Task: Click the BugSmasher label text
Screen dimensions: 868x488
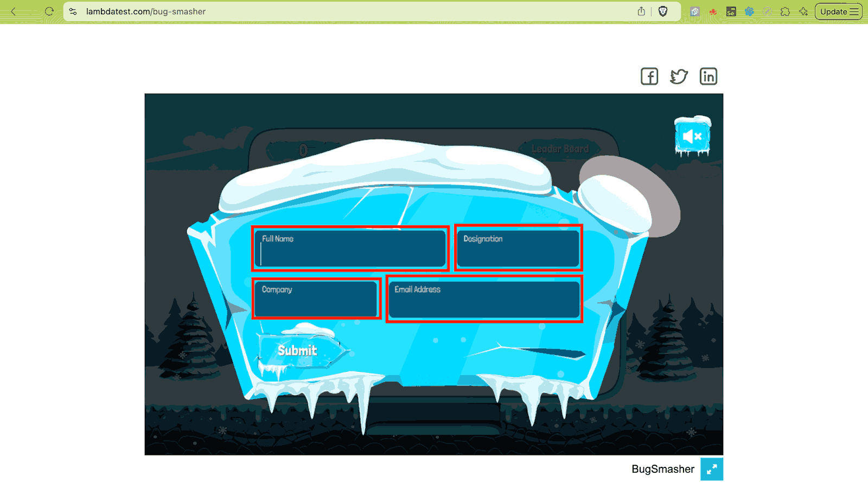Action: coord(663,469)
